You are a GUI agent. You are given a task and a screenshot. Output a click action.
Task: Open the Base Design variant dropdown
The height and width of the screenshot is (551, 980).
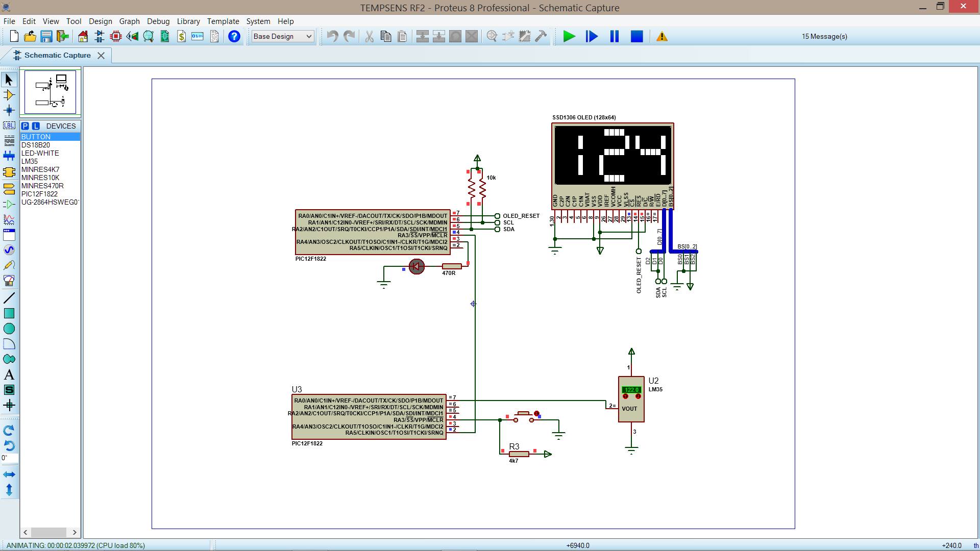click(x=282, y=36)
